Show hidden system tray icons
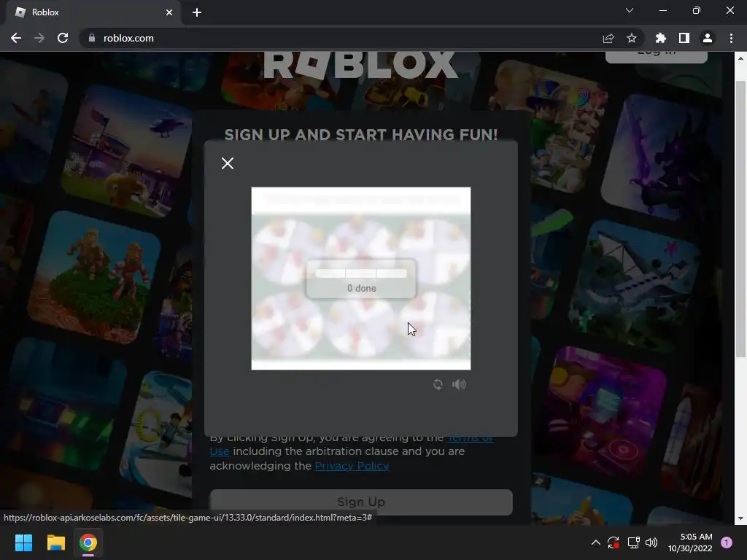The width and height of the screenshot is (747, 560). click(x=595, y=542)
